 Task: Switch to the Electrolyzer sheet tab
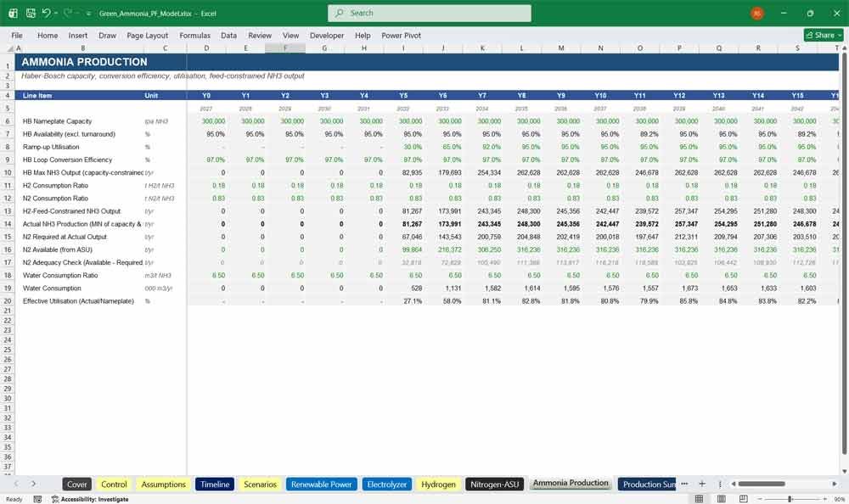pyautogui.click(x=386, y=484)
